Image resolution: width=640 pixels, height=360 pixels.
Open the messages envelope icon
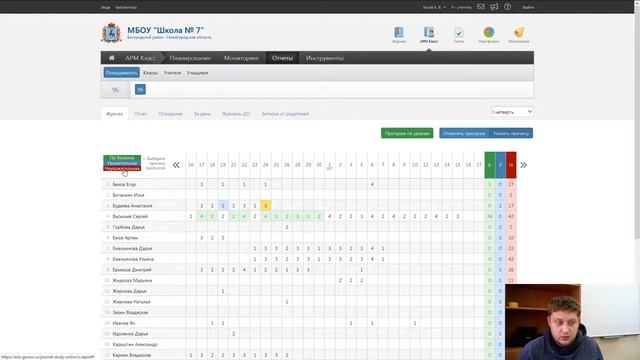[x=481, y=7]
